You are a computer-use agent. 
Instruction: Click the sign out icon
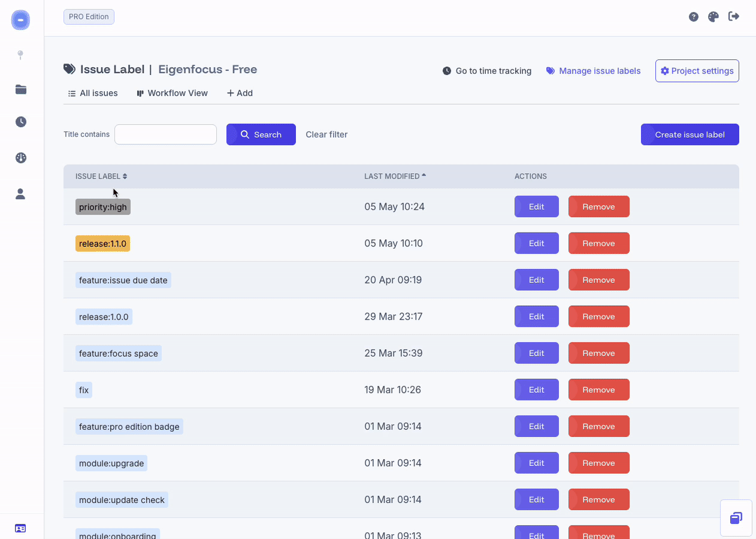click(x=733, y=17)
